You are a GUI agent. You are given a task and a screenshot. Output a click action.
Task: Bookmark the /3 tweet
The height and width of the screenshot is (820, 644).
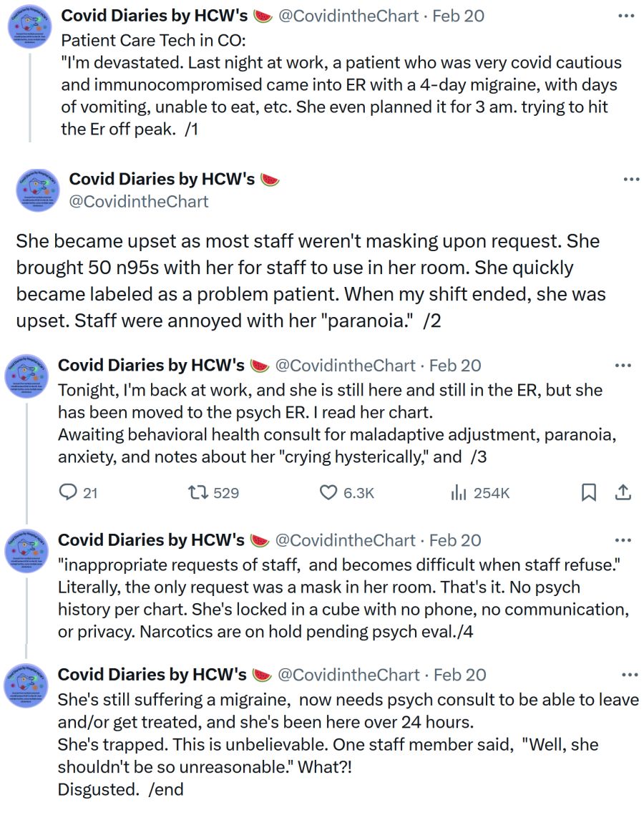click(589, 492)
